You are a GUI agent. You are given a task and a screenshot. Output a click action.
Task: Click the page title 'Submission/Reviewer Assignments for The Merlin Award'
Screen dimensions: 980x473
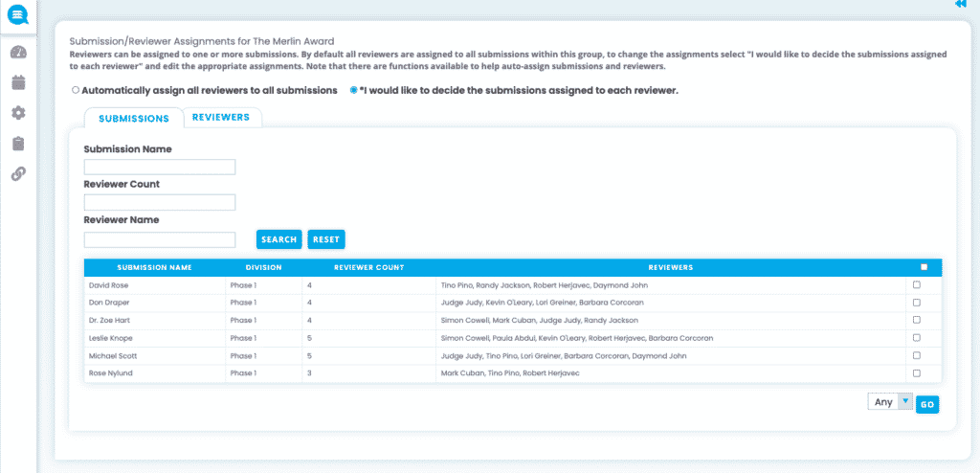click(202, 41)
